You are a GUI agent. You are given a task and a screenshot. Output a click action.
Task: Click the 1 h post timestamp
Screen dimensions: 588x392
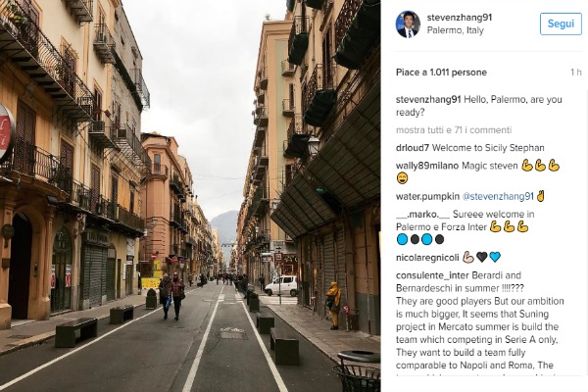pos(576,72)
